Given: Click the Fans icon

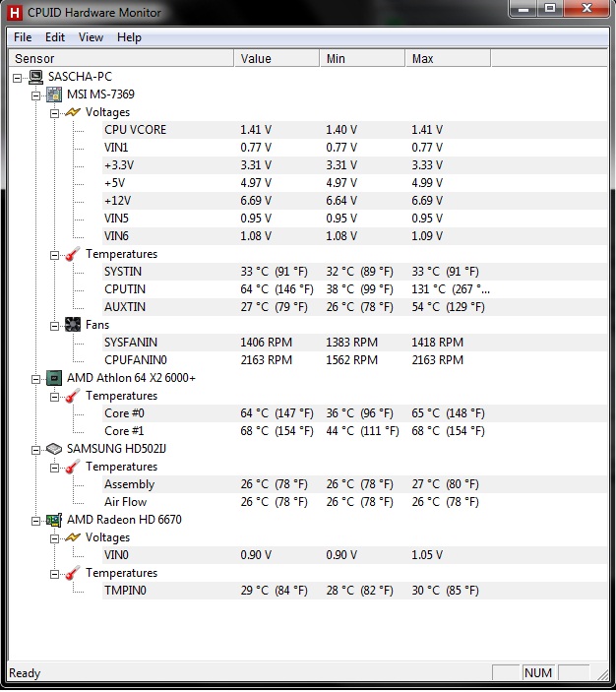Looking at the screenshot, I should [73, 325].
